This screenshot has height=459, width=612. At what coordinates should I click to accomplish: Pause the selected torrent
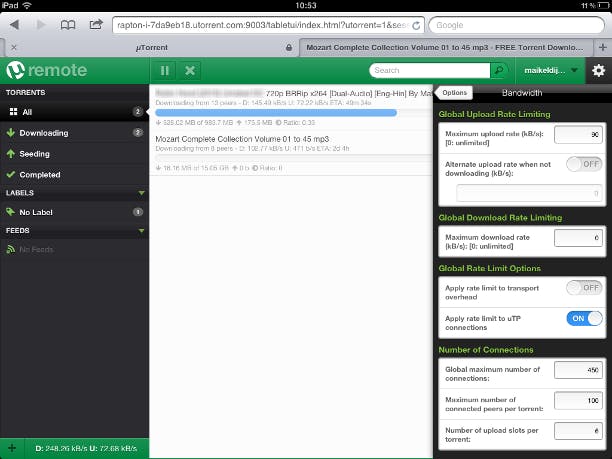tap(165, 71)
